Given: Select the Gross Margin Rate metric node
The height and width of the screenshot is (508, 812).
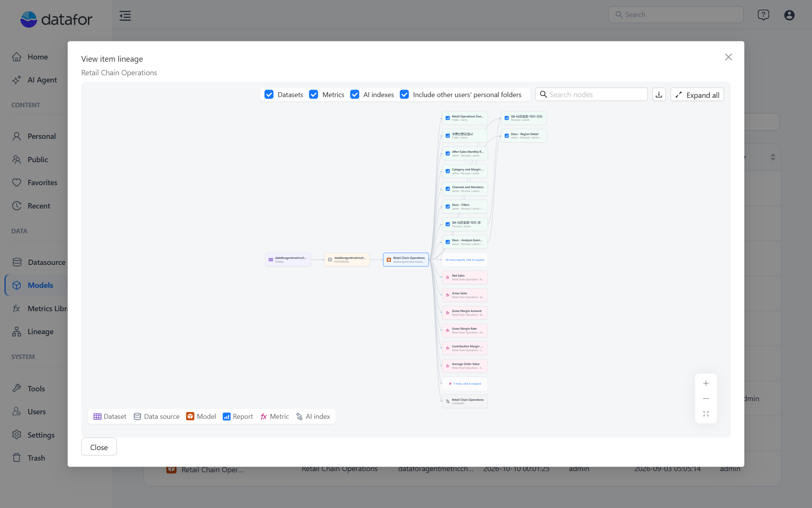Looking at the screenshot, I should (465, 330).
